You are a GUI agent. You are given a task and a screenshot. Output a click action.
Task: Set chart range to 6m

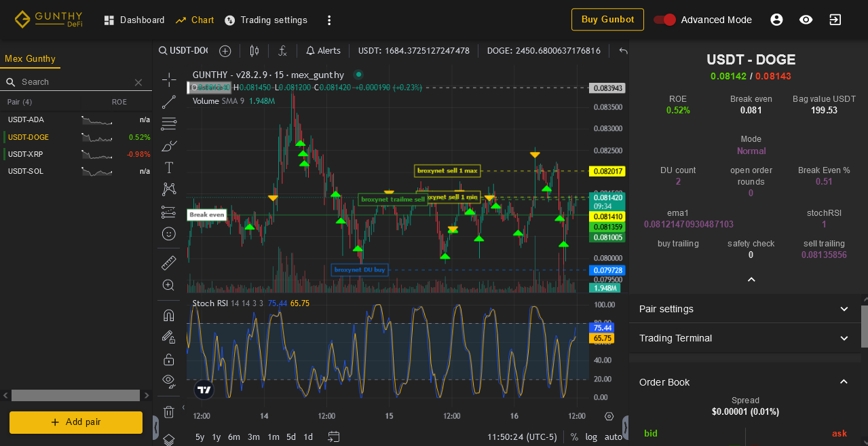pyautogui.click(x=234, y=437)
